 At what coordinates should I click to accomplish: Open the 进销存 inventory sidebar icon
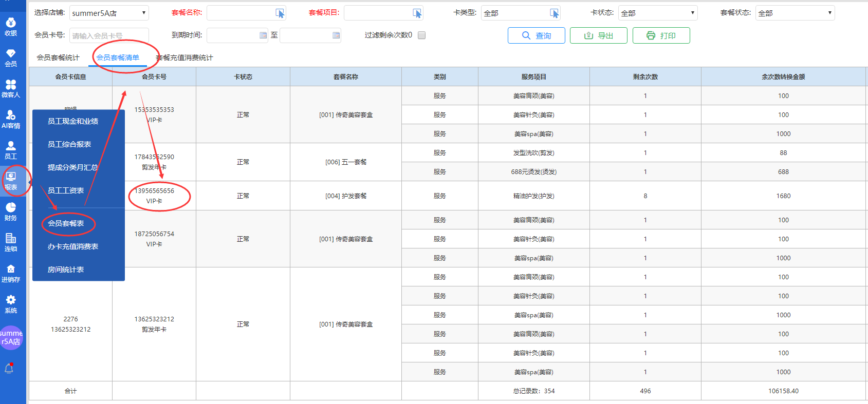11,273
